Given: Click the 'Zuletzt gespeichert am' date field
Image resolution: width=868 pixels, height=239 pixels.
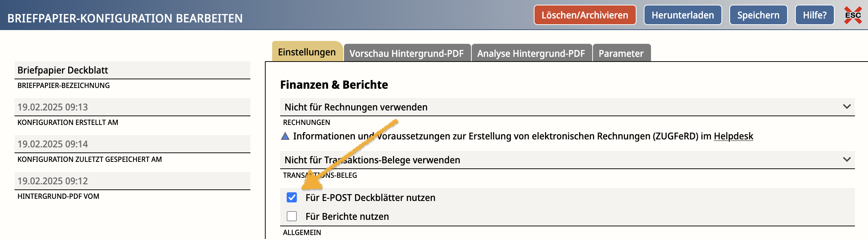Looking at the screenshot, I should 132,144.
